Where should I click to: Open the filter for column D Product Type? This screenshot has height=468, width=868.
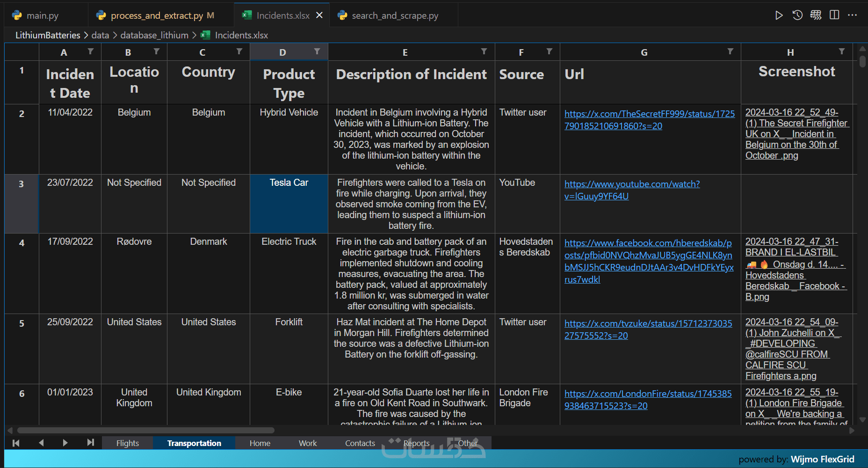[317, 51]
